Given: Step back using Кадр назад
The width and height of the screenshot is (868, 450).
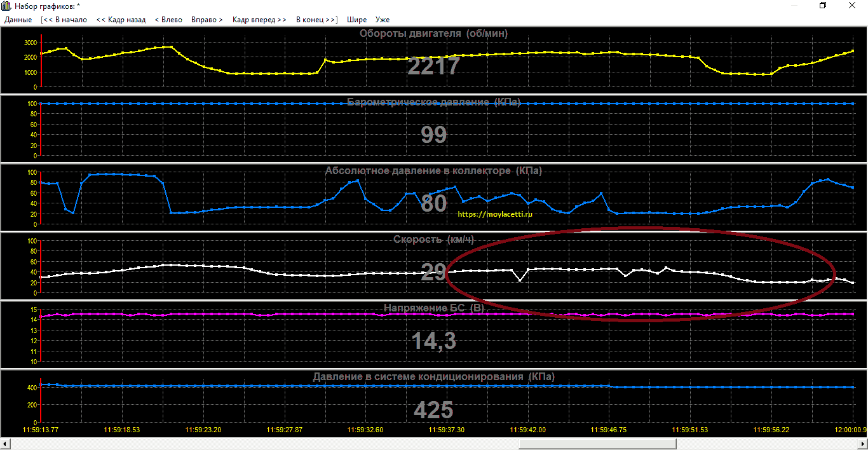Looking at the screenshot, I should pyautogui.click(x=121, y=20).
